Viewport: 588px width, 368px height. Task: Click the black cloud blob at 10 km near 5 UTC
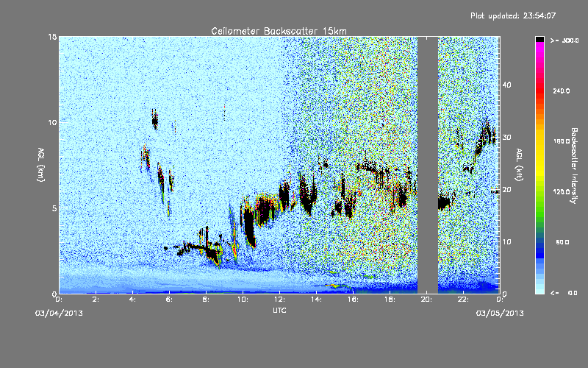[x=154, y=121]
